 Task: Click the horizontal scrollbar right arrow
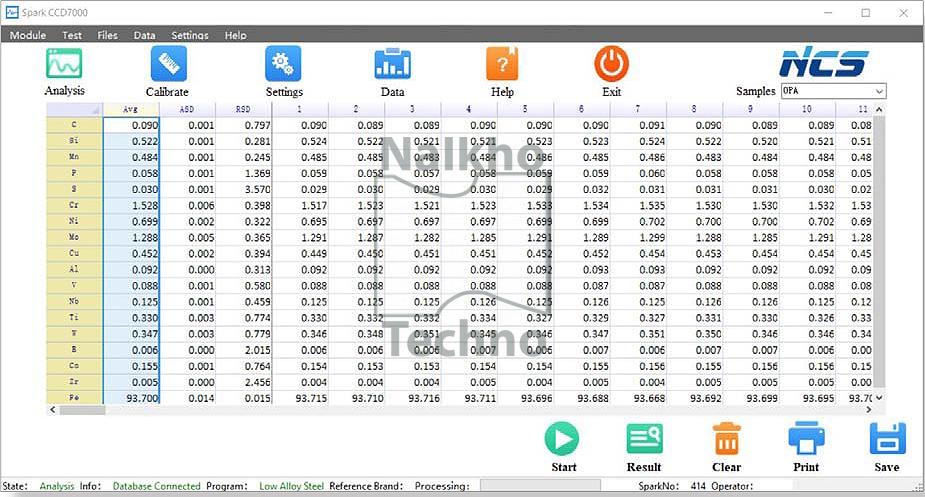click(x=868, y=410)
